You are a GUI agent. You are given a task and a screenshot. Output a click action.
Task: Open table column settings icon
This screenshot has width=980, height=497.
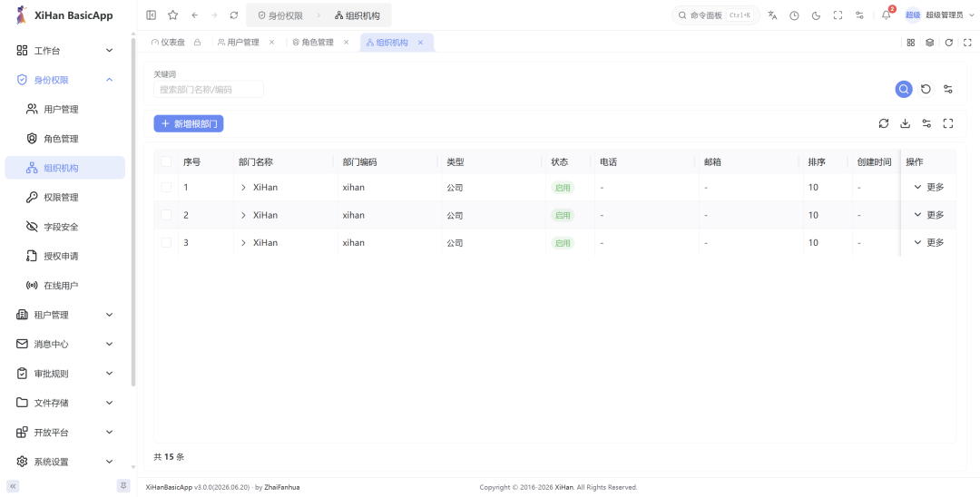[926, 123]
